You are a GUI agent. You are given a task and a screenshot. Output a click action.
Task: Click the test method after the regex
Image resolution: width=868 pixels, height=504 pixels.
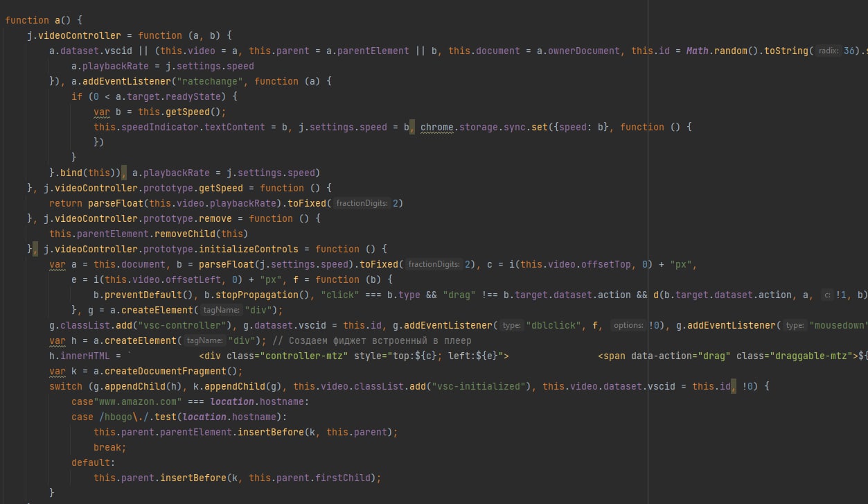[x=166, y=417]
